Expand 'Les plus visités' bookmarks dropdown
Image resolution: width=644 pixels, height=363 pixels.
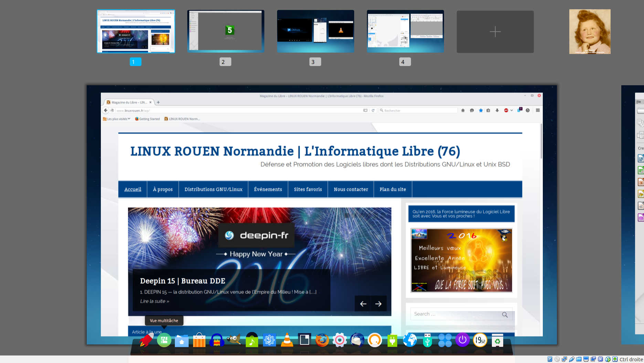[x=117, y=119]
